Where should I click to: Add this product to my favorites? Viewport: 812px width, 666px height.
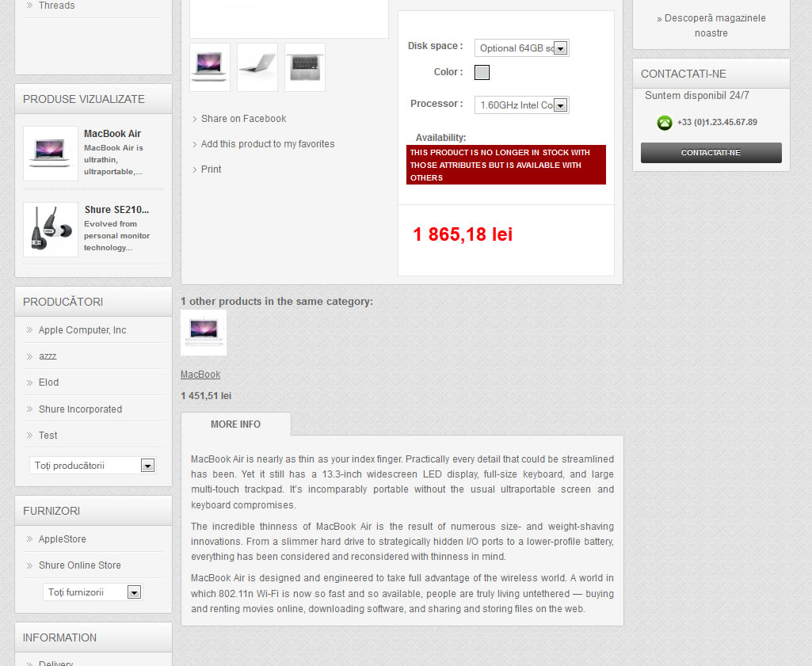[x=268, y=144]
